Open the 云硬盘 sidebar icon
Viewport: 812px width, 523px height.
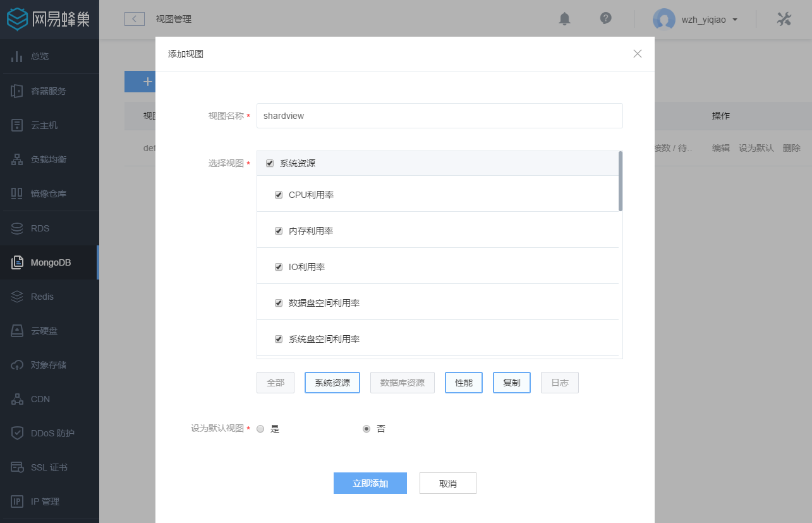click(17, 330)
